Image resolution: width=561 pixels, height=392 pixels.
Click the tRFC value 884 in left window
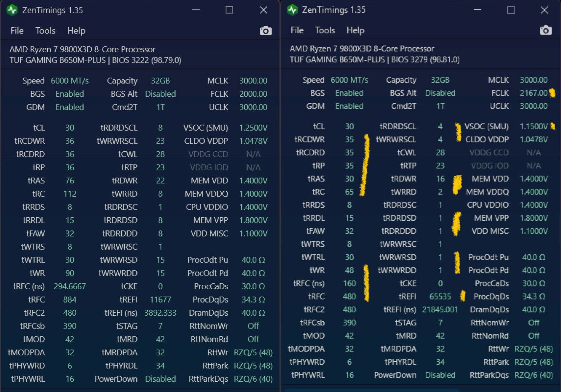[x=70, y=299]
